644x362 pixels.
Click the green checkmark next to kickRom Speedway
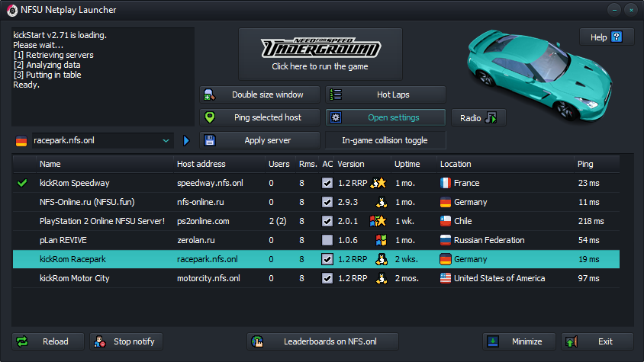coord(22,183)
